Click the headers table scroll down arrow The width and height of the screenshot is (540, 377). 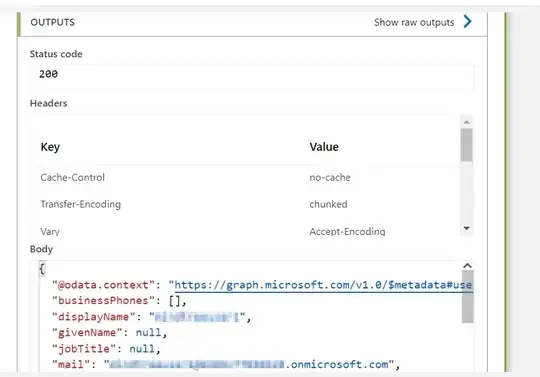[467, 228]
